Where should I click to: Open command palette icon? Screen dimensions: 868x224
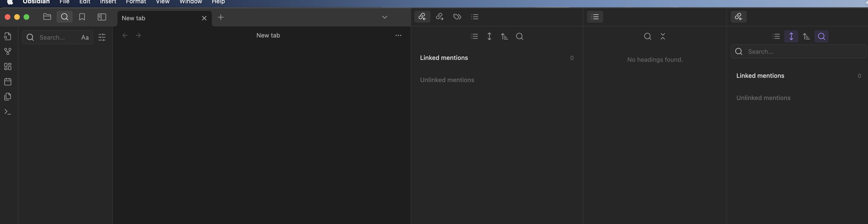pyautogui.click(x=8, y=112)
